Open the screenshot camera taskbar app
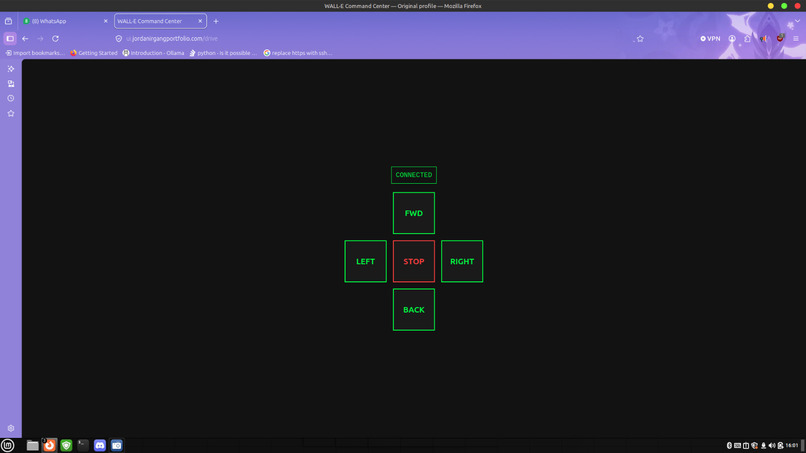 pyautogui.click(x=117, y=445)
